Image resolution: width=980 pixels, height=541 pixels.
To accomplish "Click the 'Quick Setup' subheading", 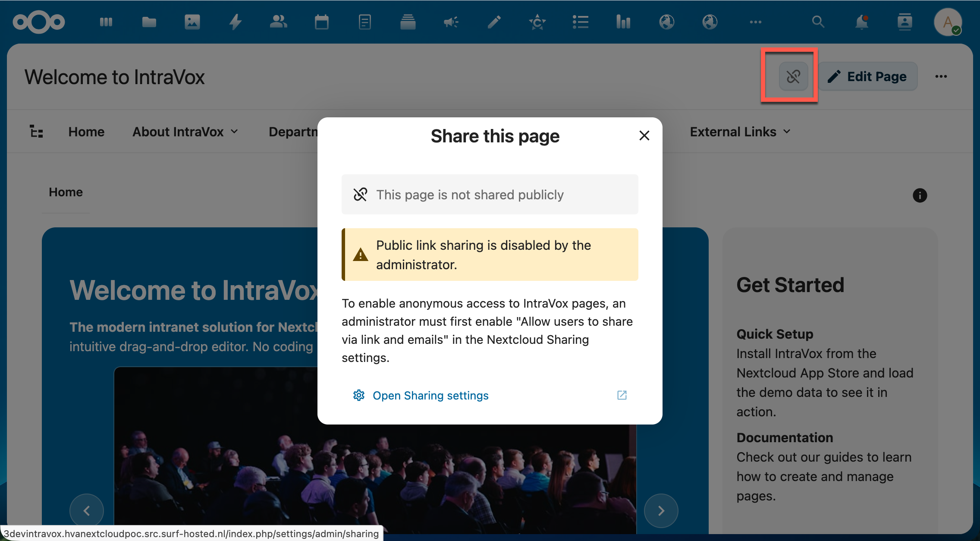I will pyautogui.click(x=775, y=334).
